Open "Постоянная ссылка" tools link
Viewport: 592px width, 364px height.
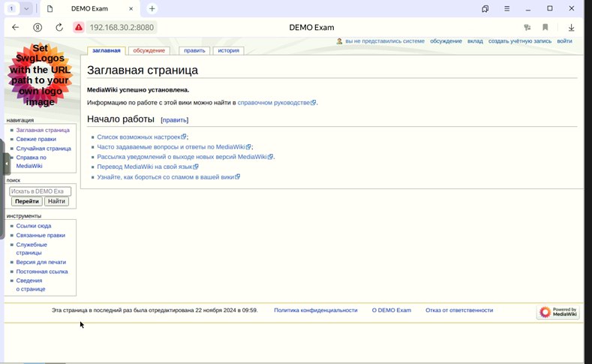42,272
